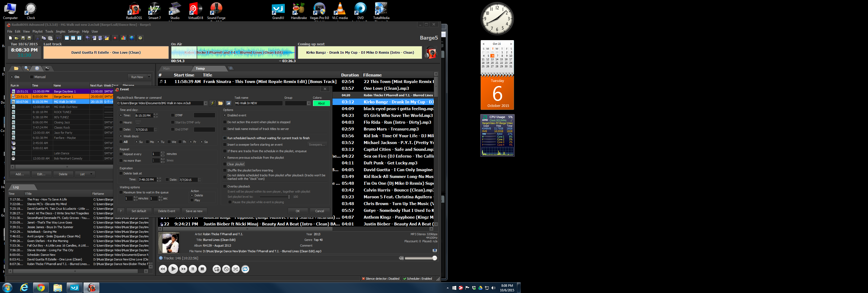Screen dimensions: 868x293
Task: Click the Open playlist folder toolbar icon
Action: coord(16,38)
